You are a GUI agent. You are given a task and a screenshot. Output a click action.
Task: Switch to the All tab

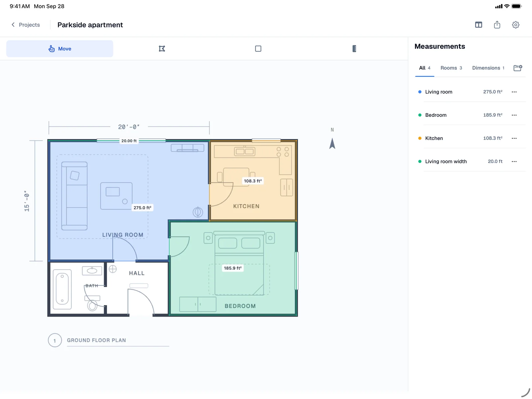[425, 68]
